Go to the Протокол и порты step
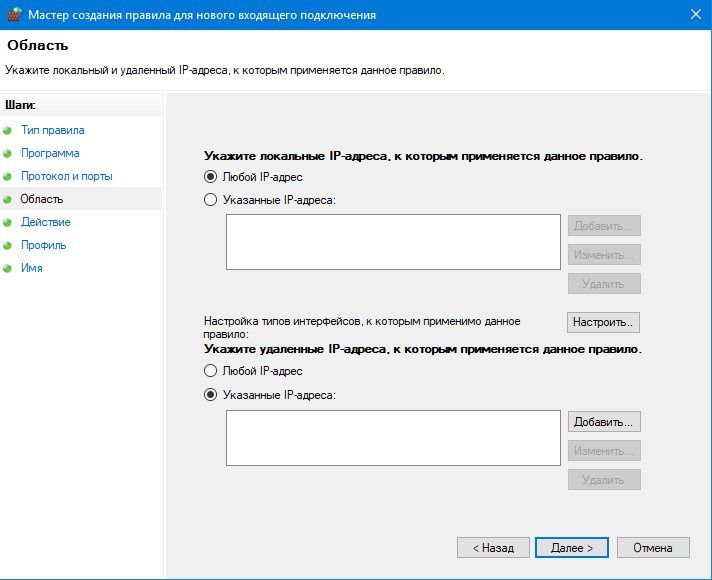 pos(66,176)
